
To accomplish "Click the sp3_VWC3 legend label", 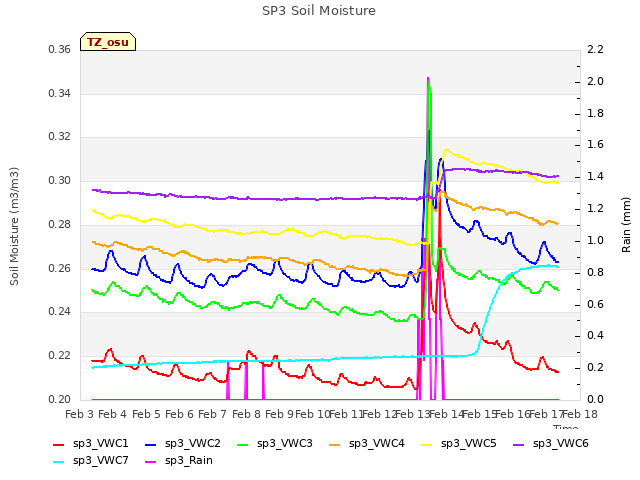I will [284, 443].
